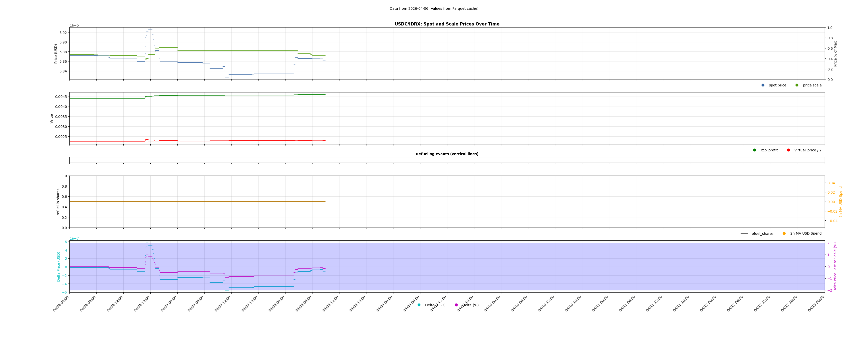
Task: Click the 'Price % of Max' axis label
Action: coord(835,54)
